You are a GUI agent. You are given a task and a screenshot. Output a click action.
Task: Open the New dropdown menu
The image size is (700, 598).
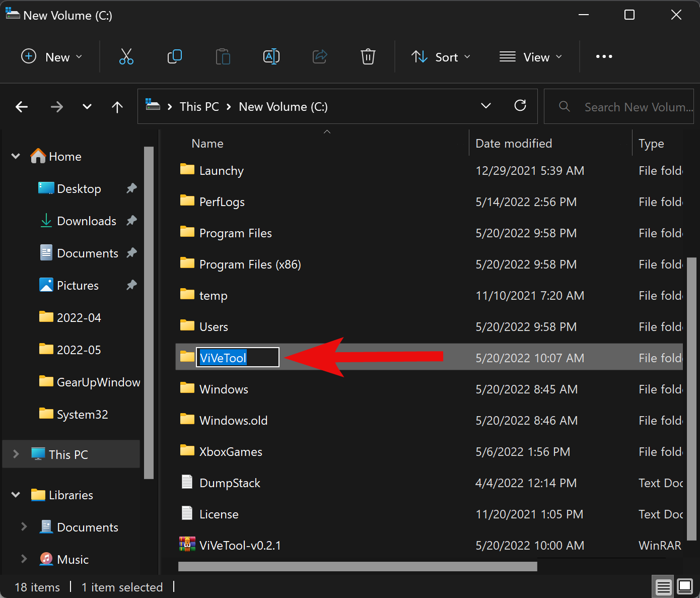point(51,56)
